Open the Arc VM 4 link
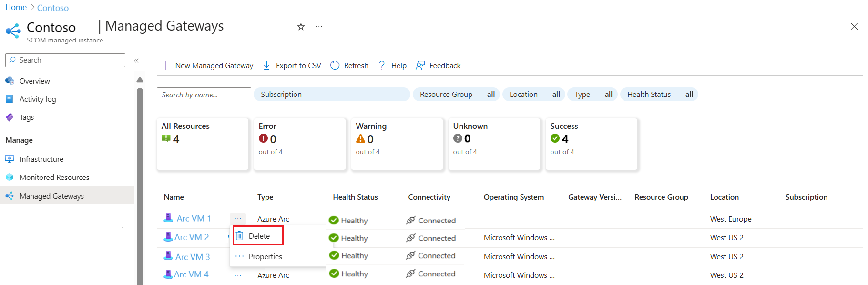Viewport: 868px width, 285px height. tap(191, 274)
